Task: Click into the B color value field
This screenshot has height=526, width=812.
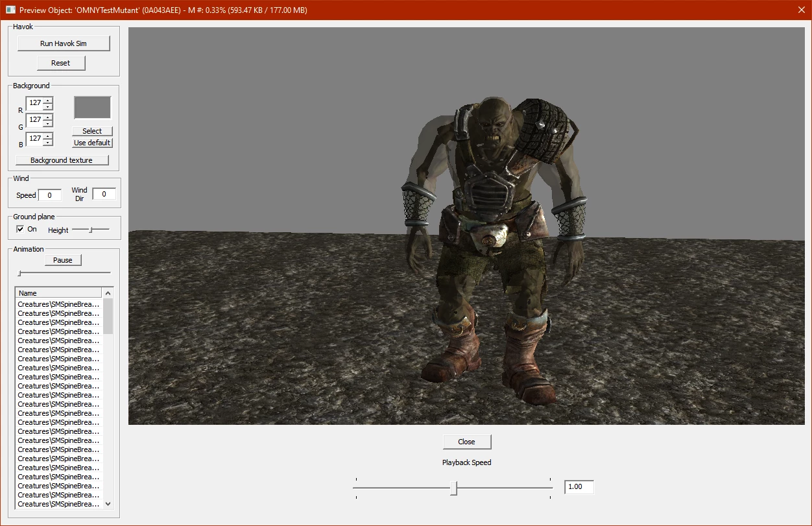Action: coord(35,138)
